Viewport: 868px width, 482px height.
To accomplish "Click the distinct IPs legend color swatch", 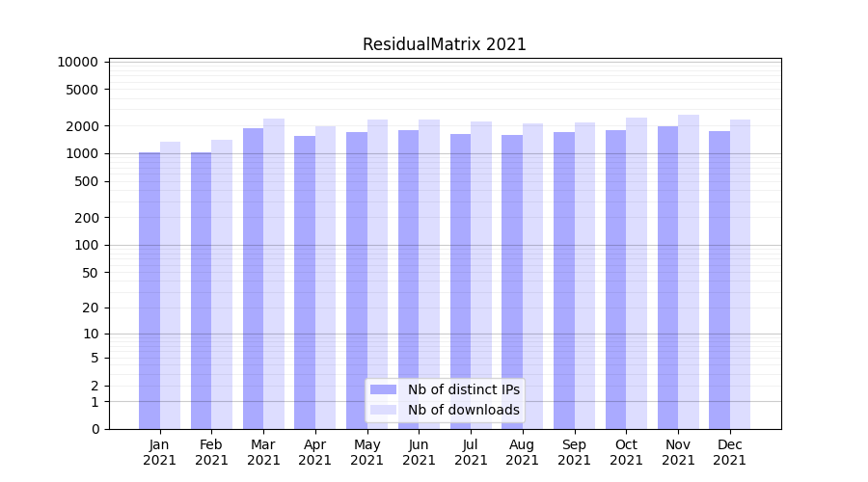I will tap(383, 389).
